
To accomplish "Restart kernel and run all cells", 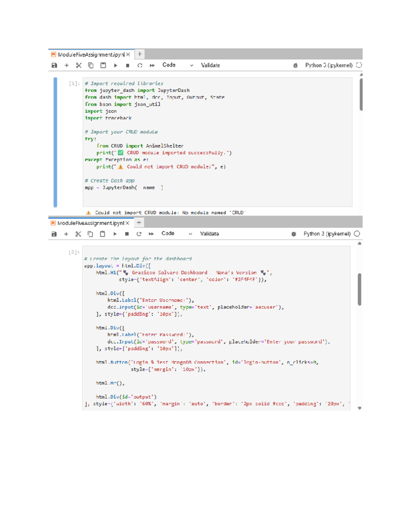I will tap(152, 65).
